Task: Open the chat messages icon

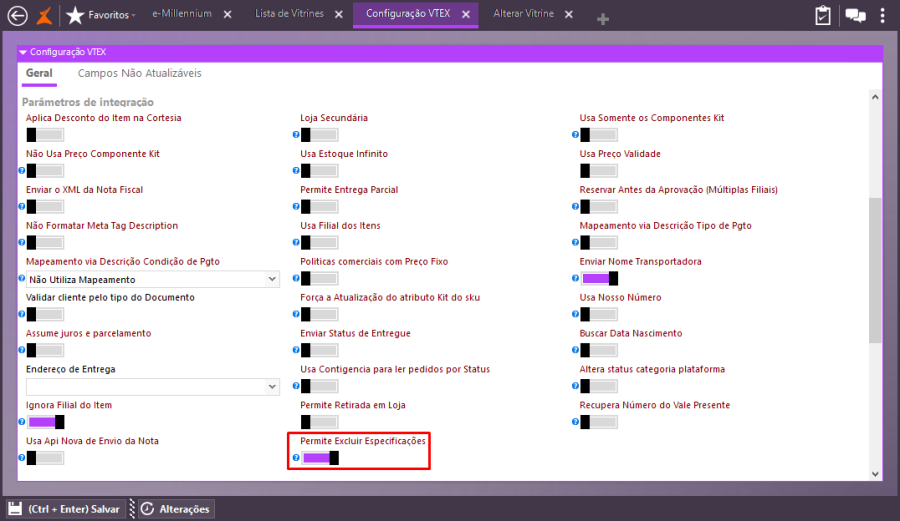Action: click(855, 15)
